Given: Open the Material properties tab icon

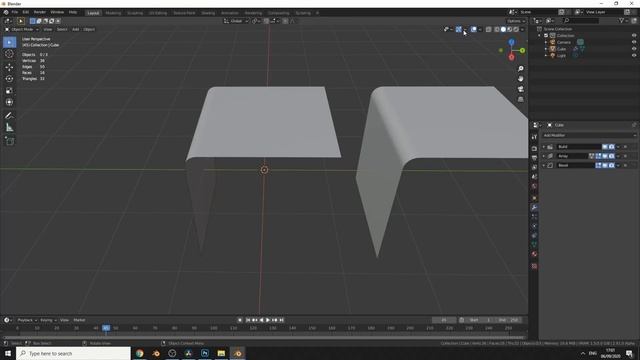Looking at the screenshot, I should [x=534, y=254].
